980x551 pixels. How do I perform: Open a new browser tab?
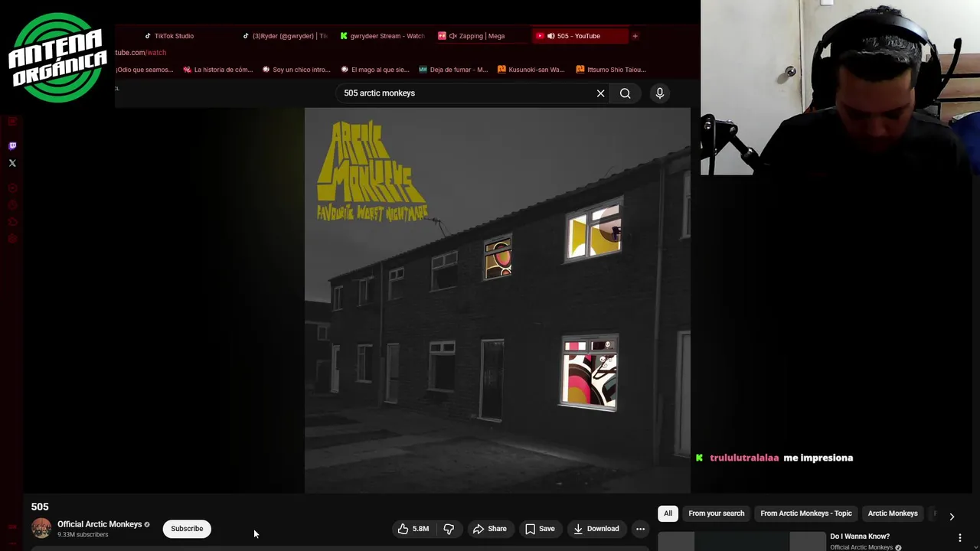635,36
